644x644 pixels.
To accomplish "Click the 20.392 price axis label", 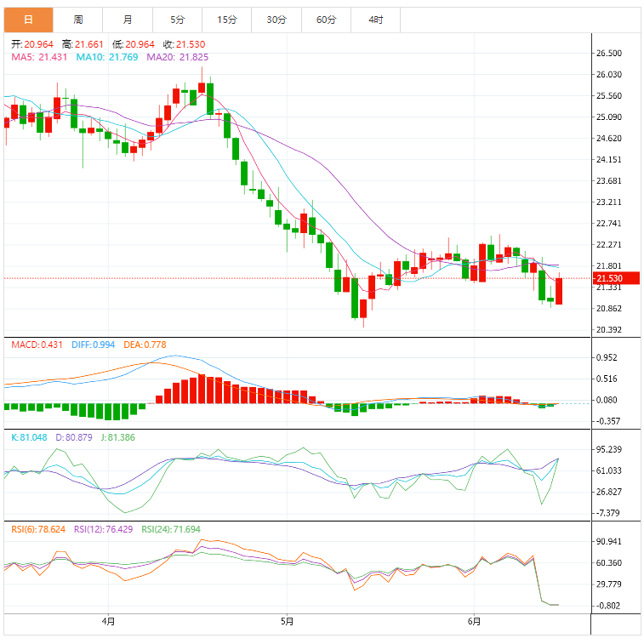I will (x=609, y=329).
